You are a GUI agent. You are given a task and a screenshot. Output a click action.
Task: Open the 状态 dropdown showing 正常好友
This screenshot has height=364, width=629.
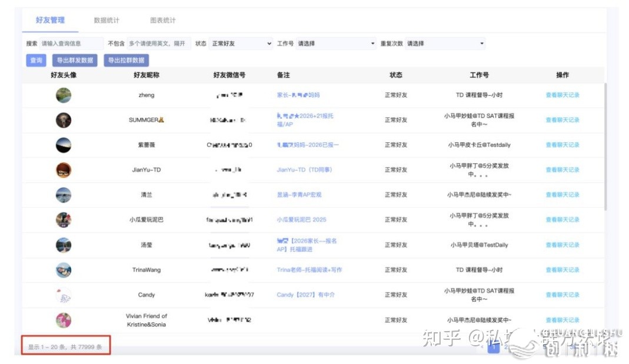pos(241,44)
